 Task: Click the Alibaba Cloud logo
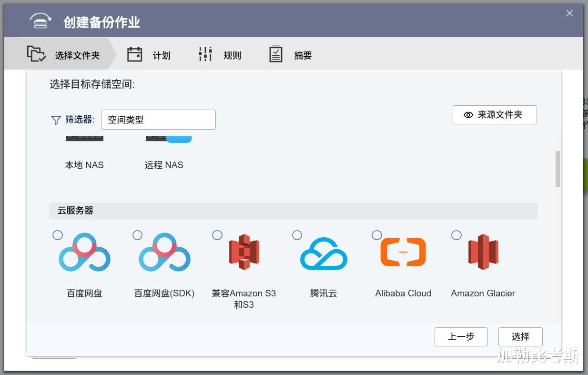(403, 252)
